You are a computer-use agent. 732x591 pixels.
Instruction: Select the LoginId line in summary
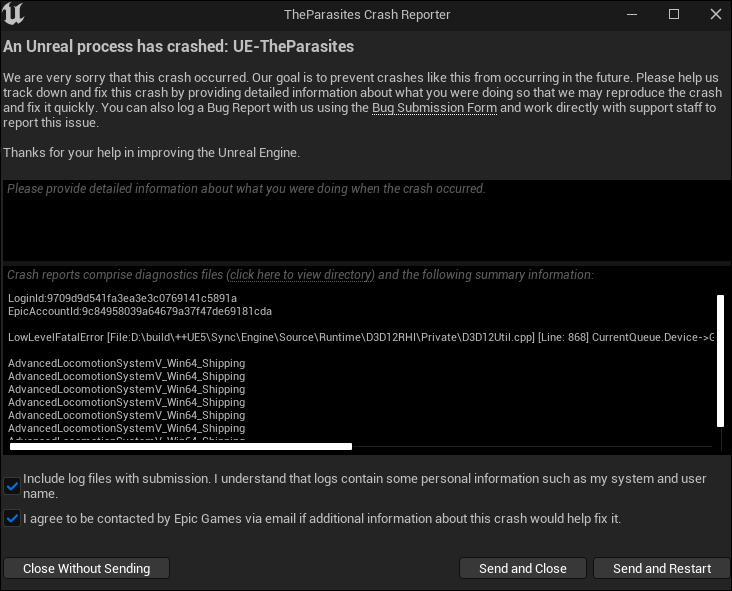[122, 298]
